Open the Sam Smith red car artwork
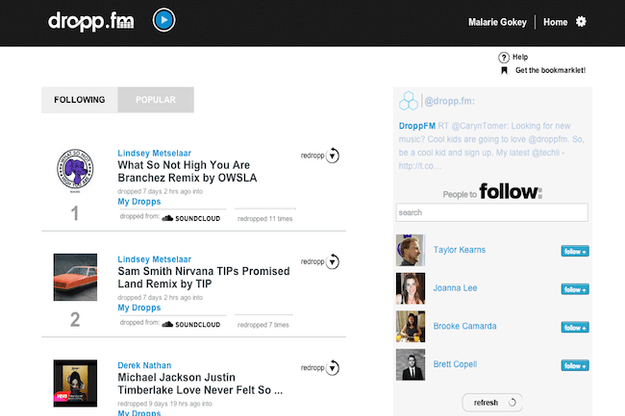Image resolution: width=625 pixels, height=416 pixels. pyautogui.click(x=75, y=277)
